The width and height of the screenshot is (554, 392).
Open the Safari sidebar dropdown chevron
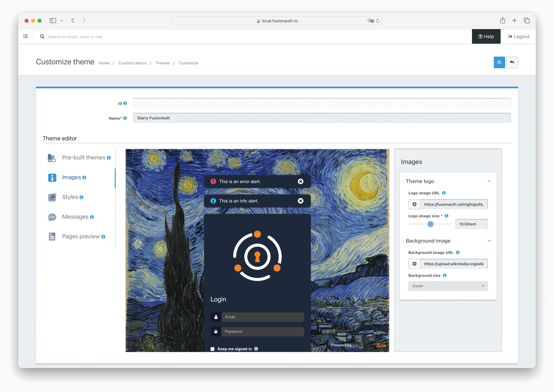click(62, 21)
